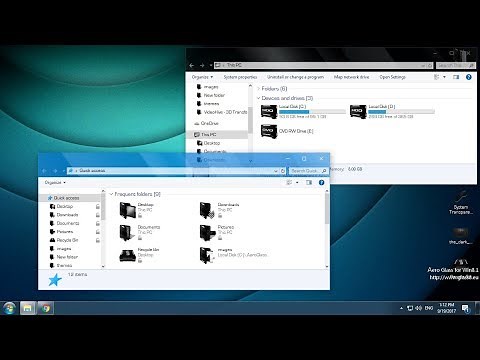Open File Explorer from taskbar
Viewport: 480px width, 360px height.
point(28,308)
